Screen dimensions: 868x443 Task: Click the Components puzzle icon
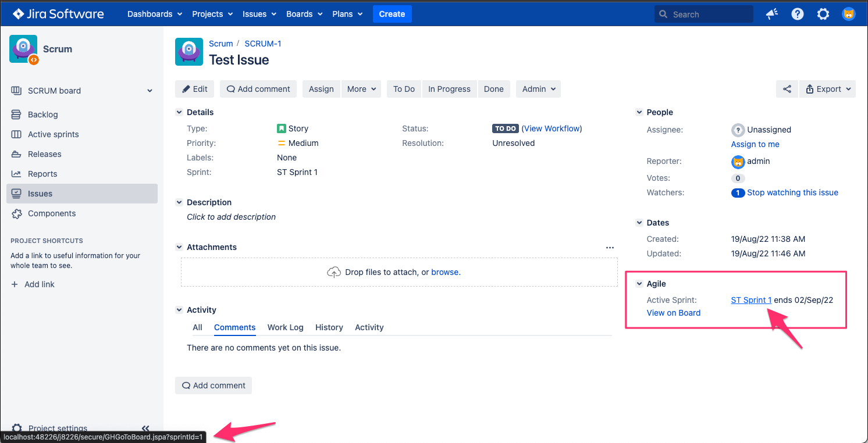16,213
